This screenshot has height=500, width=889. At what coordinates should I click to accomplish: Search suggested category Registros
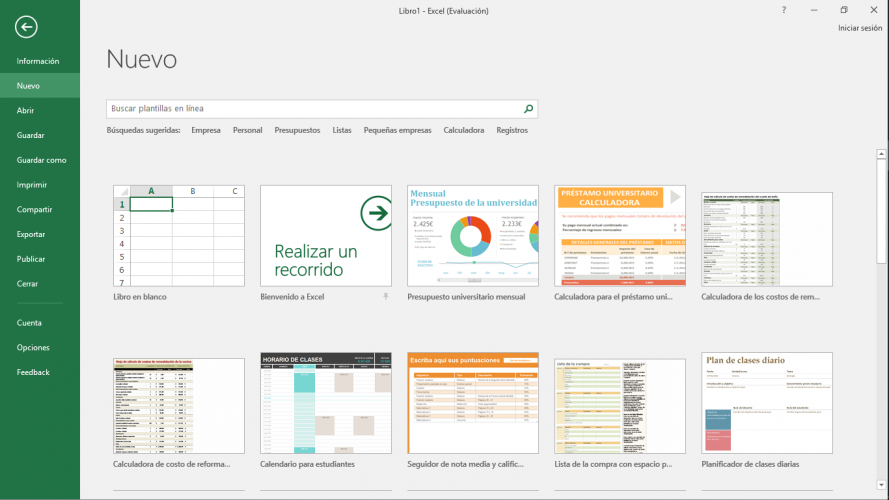click(512, 130)
